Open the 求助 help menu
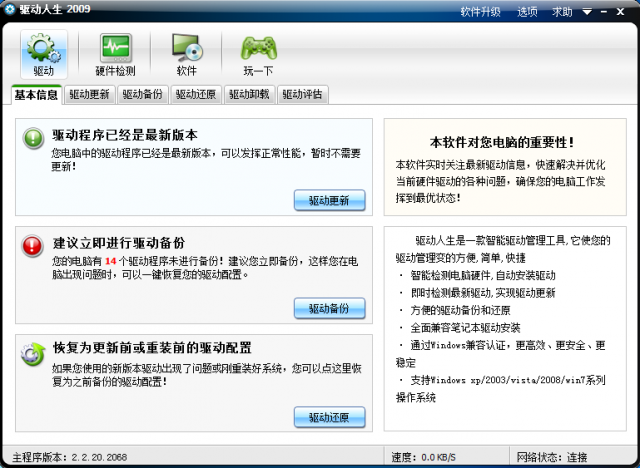This screenshot has width=640, height=468. click(563, 12)
